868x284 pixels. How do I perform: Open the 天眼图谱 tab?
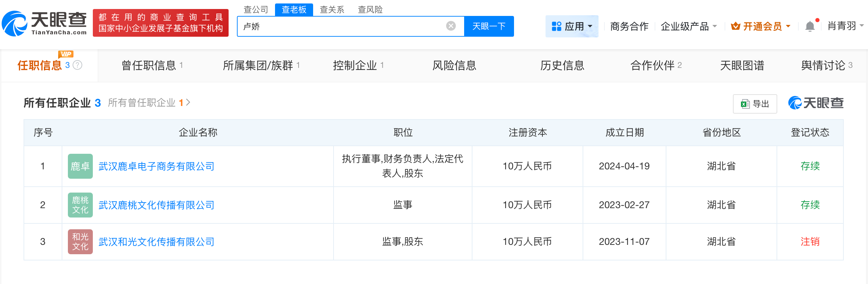(742, 65)
